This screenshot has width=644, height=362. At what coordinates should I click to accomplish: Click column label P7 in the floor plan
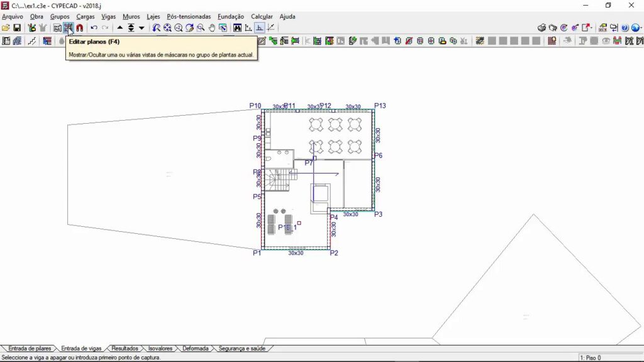pos(309,163)
